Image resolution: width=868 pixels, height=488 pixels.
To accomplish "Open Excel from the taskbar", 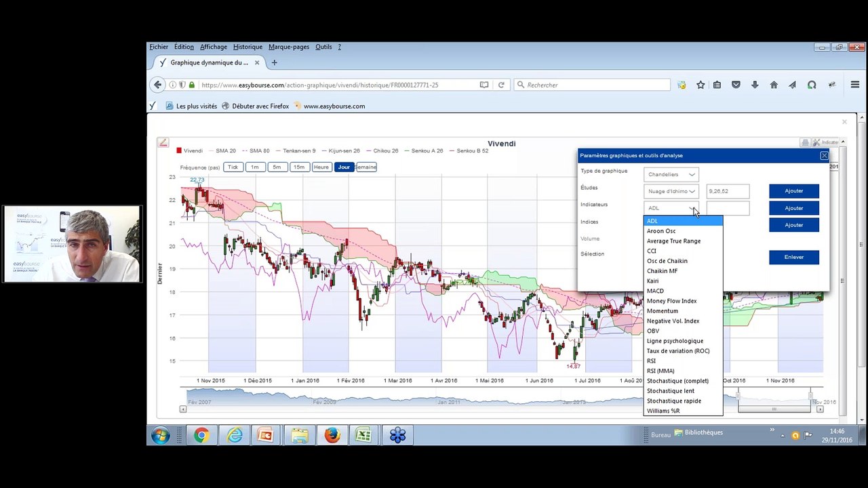I will click(x=363, y=435).
